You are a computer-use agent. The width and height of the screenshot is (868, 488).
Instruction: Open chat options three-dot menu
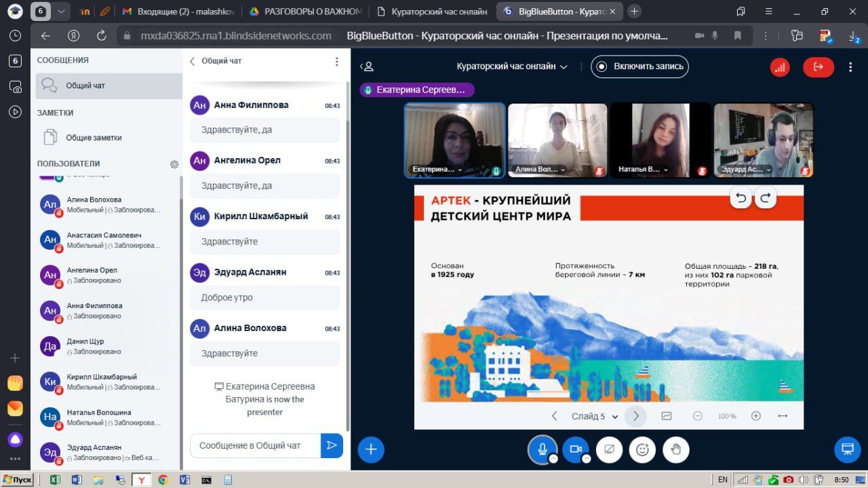(336, 61)
